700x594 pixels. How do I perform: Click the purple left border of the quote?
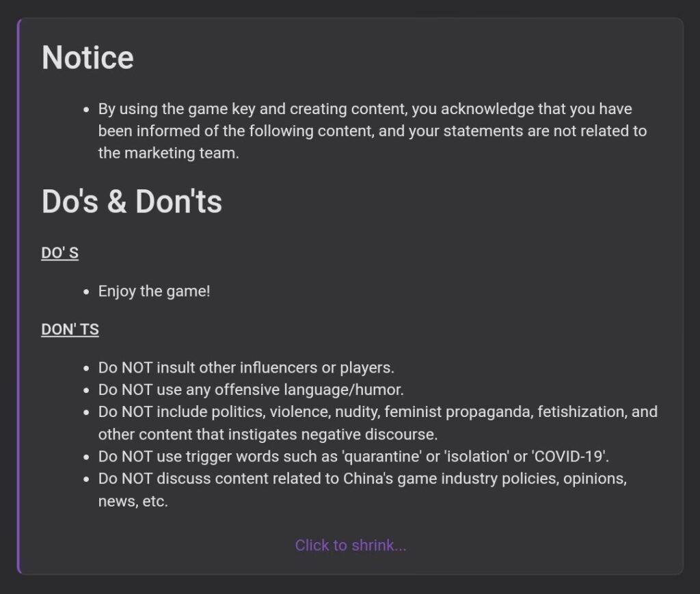(18, 296)
